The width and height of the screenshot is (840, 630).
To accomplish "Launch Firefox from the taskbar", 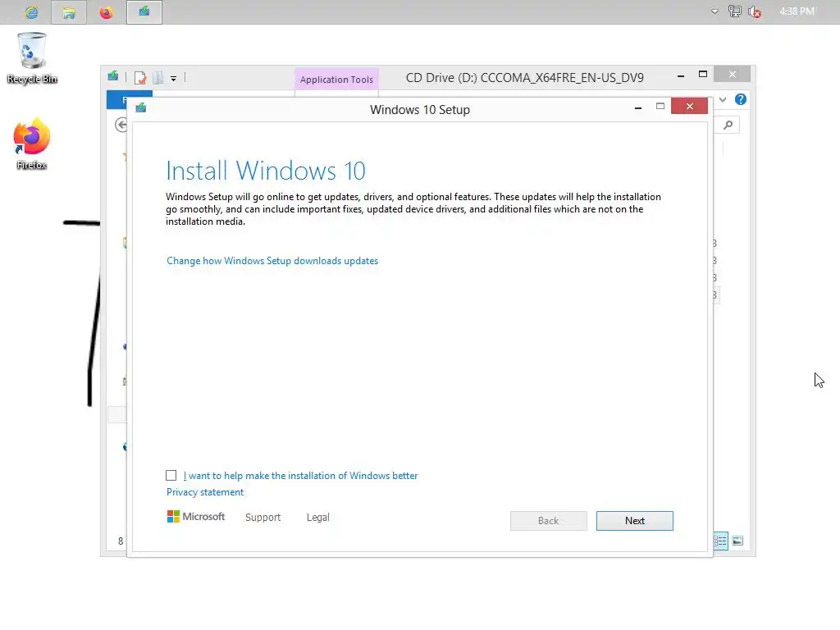I will (x=106, y=12).
